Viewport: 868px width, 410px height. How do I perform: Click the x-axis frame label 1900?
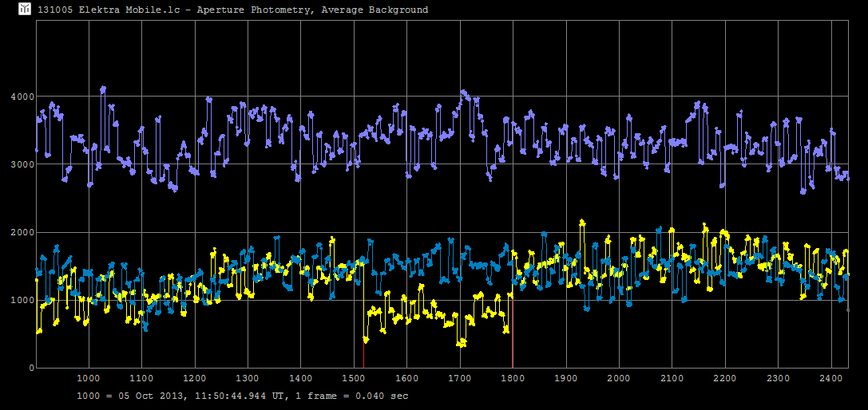coord(565,379)
